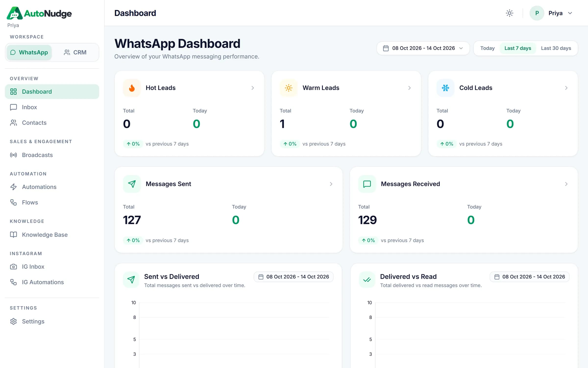Click the Messages Sent paper-plane icon
588x368 pixels.
(132, 184)
